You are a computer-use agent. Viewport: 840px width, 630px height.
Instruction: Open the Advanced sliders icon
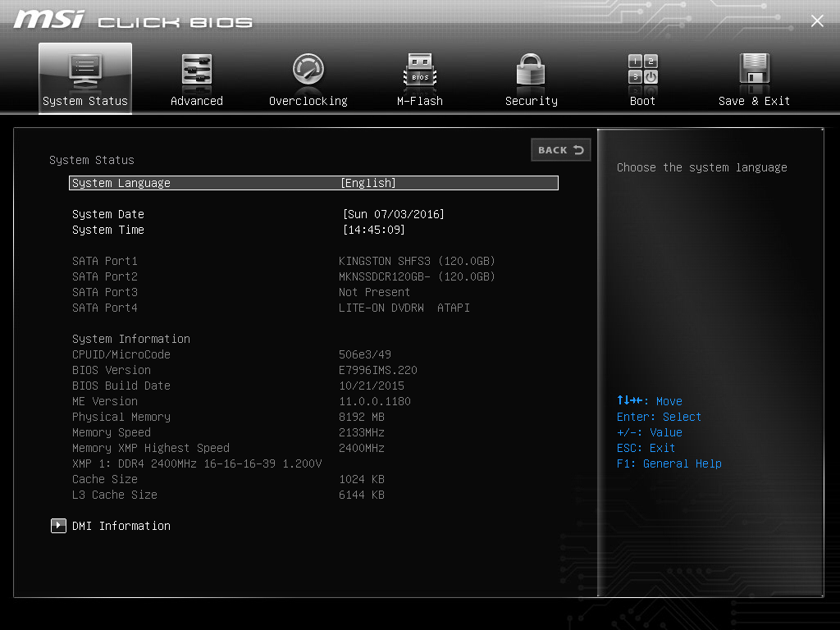click(x=197, y=70)
